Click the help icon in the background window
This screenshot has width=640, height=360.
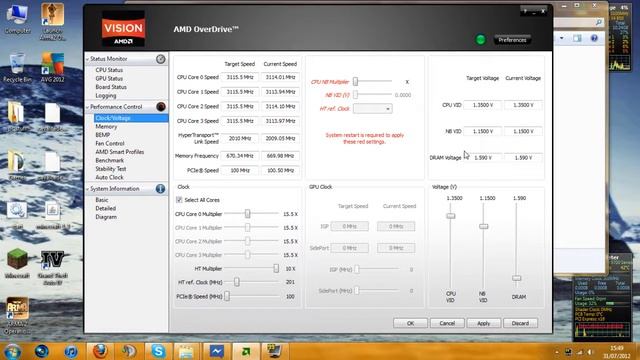594,38
